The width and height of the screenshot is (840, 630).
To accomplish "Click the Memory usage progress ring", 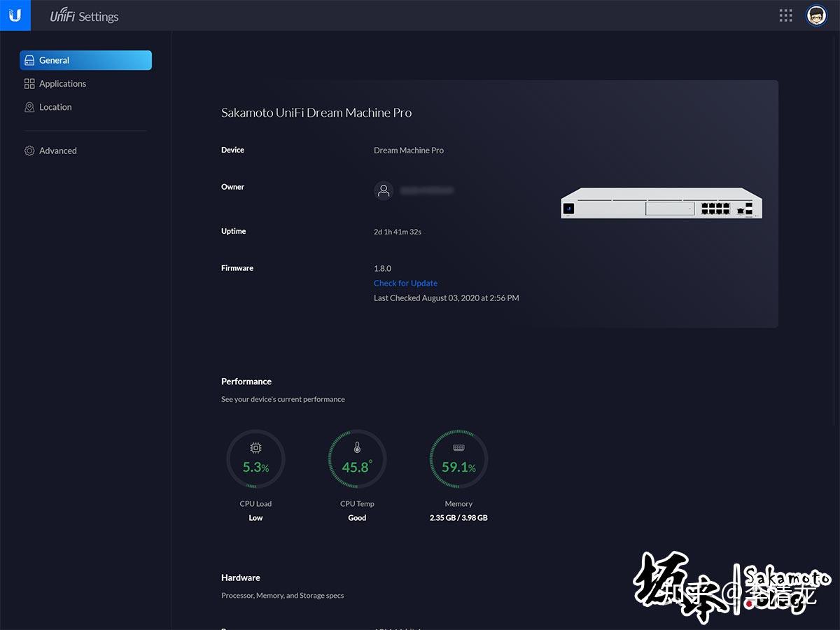I will point(458,459).
